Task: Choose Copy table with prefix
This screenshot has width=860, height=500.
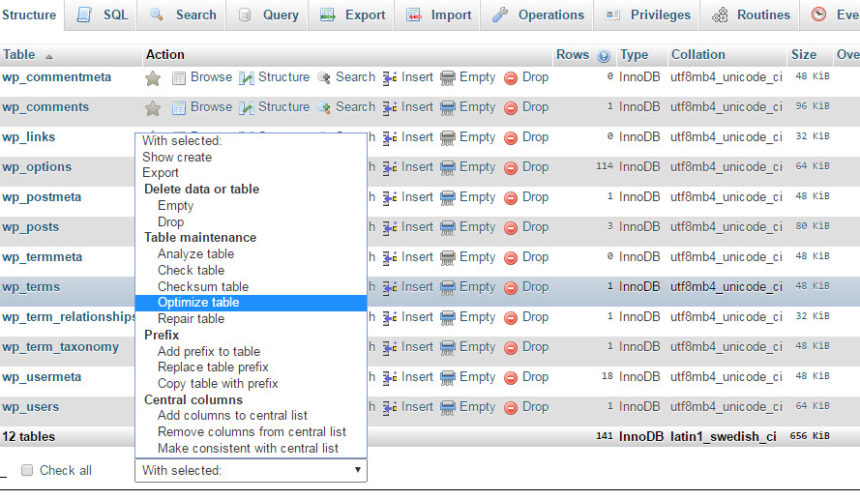Action: pos(218,384)
